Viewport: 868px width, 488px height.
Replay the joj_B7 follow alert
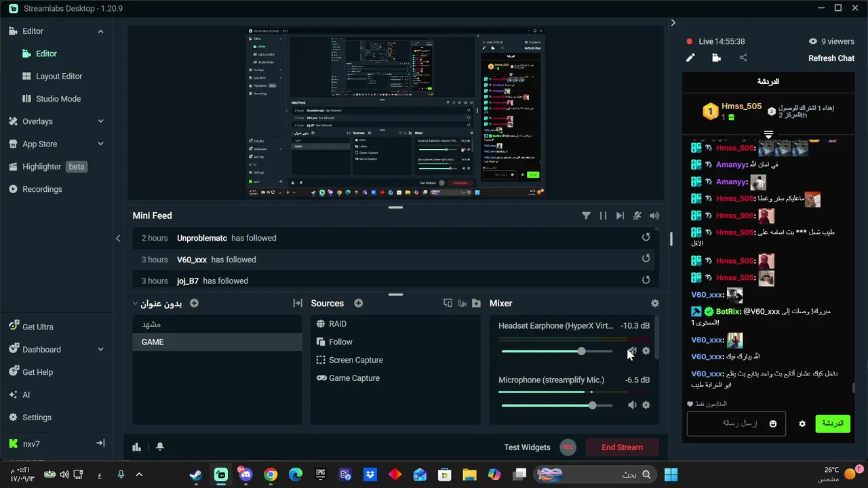pyautogui.click(x=646, y=280)
